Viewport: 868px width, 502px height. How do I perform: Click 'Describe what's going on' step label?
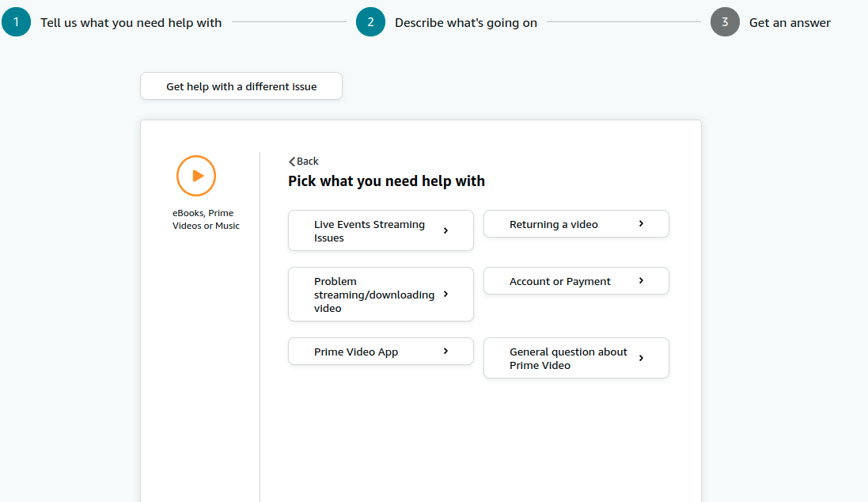pyautogui.click(x=466, y=23)
